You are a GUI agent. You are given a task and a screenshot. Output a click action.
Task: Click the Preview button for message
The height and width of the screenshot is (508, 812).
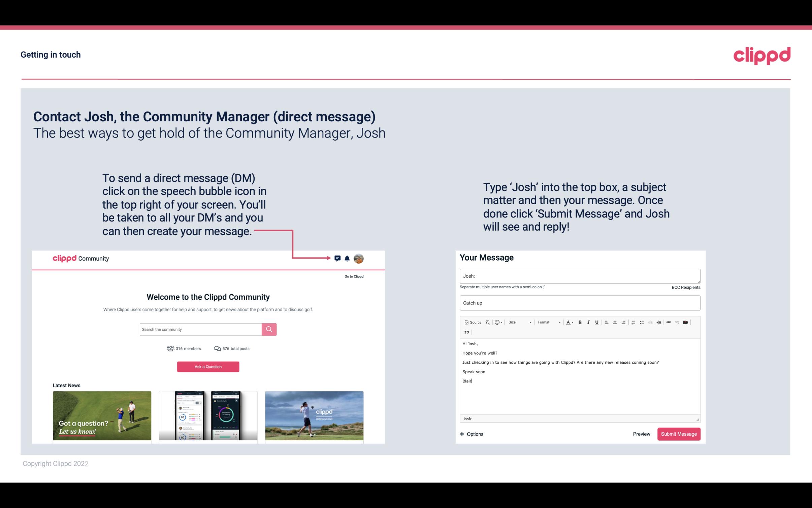[x=641, y=434]
